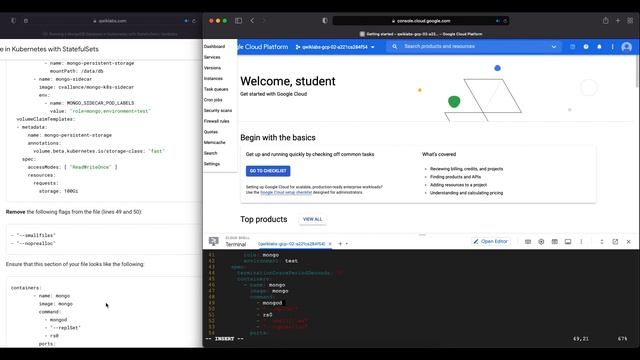Open Cloud Shell in a new window
The height and width of the screenshot is (360, 640).
(615, 242)
